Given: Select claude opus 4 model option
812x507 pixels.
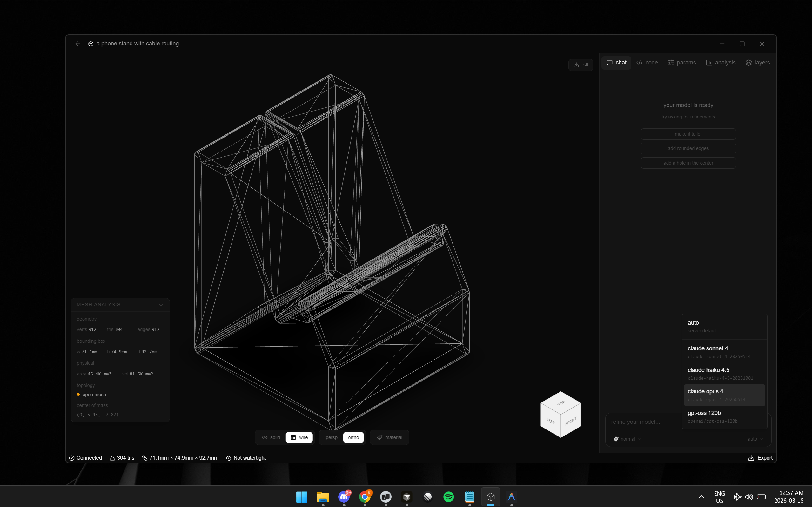Looking at the screenshot, I should point(724,395).
